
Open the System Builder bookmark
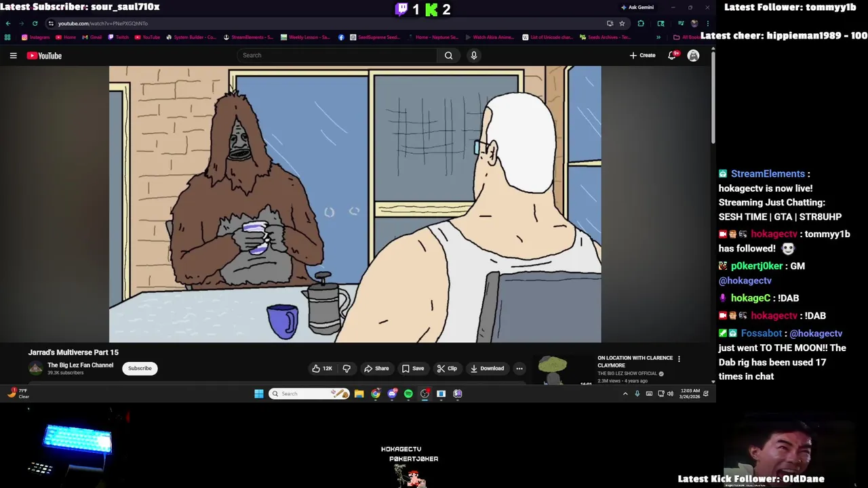(x=191, y=37)
